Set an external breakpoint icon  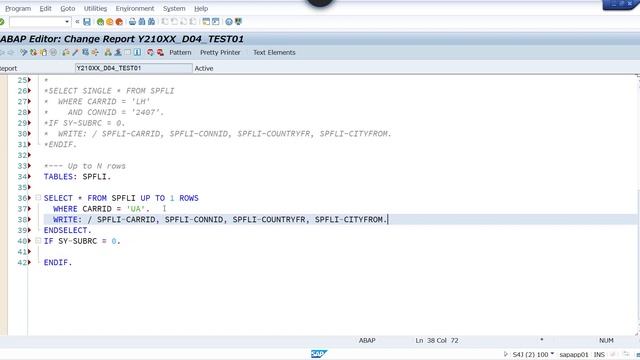click(160, 52)
